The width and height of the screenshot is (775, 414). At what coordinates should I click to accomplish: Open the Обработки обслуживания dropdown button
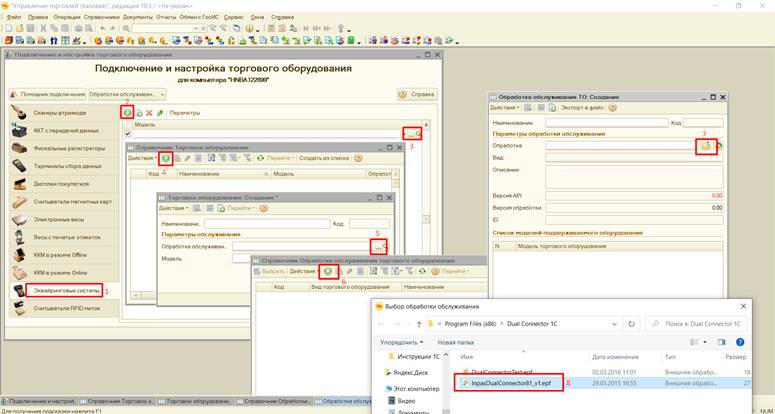pyautogui.click(x=124, y=94)
